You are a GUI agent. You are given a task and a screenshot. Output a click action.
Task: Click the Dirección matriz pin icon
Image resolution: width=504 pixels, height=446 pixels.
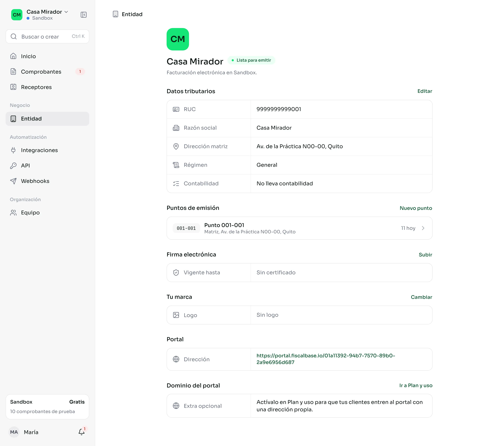pyautogui.click(x=176, y=146)
